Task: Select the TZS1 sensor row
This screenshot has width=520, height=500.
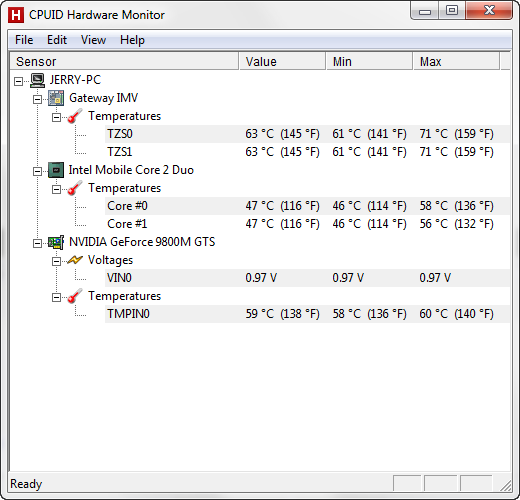Action: (307, 152)
